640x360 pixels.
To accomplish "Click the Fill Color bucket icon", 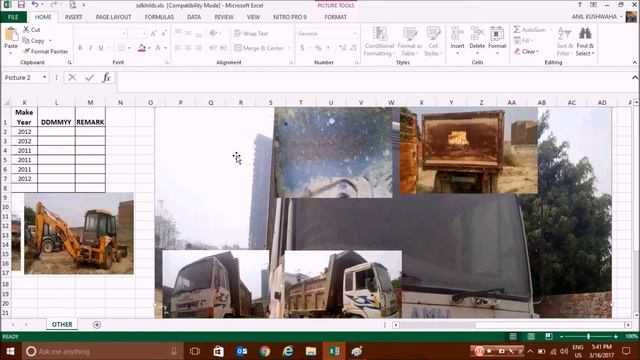I will [x=142, y=48].
